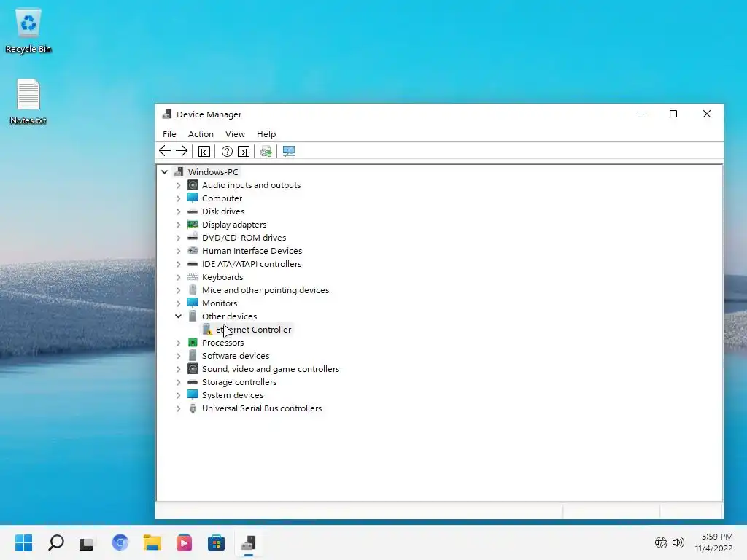Screen dimensions: 747x560
Task: Expand the Disk drives category
Action: tap(178, 211)
